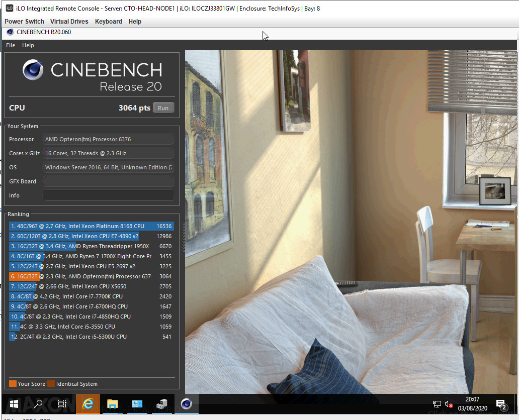
Task: Open the Cinebench File menu
Action: [11, 45]
